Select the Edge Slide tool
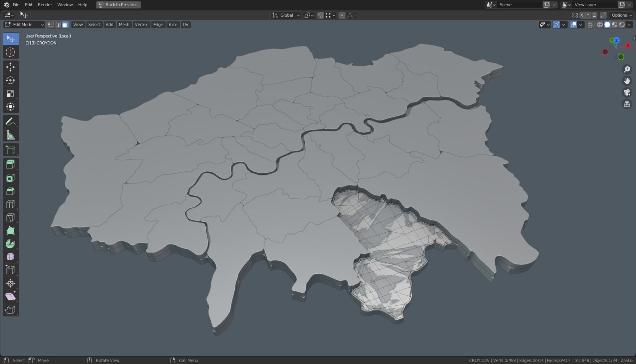 [11, 270]
